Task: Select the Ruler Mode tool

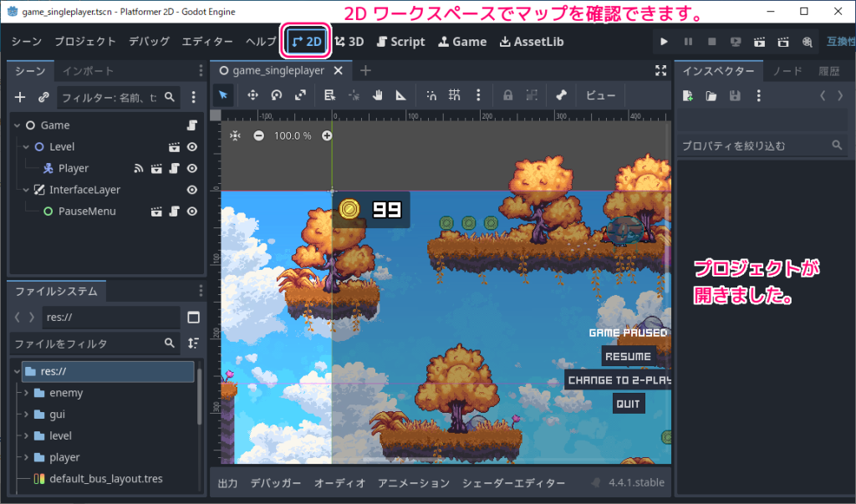Action: (x=401, y=95)
